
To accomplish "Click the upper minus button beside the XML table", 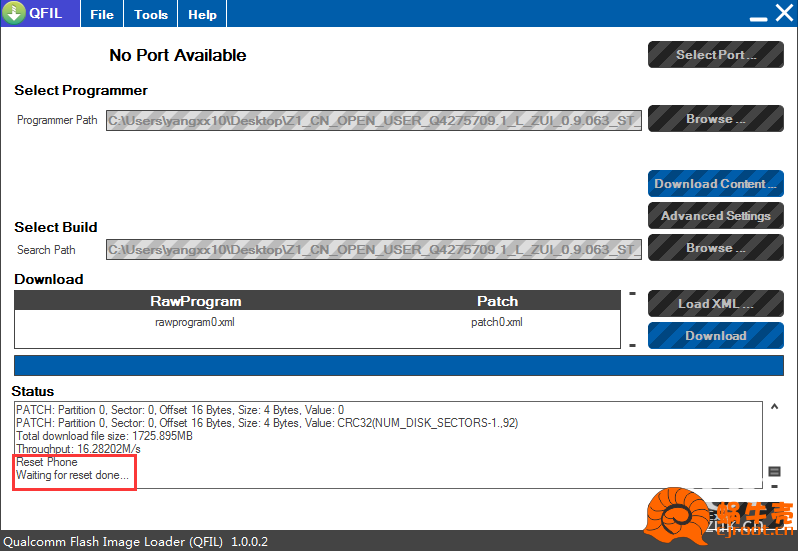I will tap(633, 294).
